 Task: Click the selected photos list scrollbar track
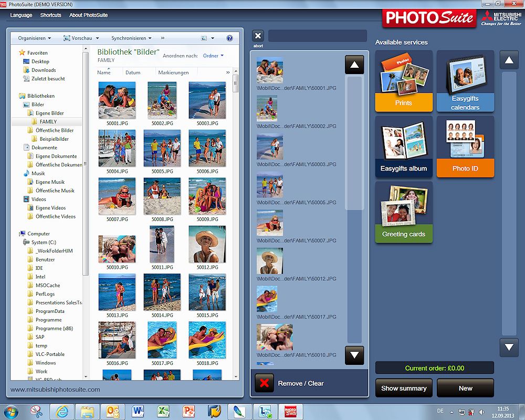pos(355,262)
